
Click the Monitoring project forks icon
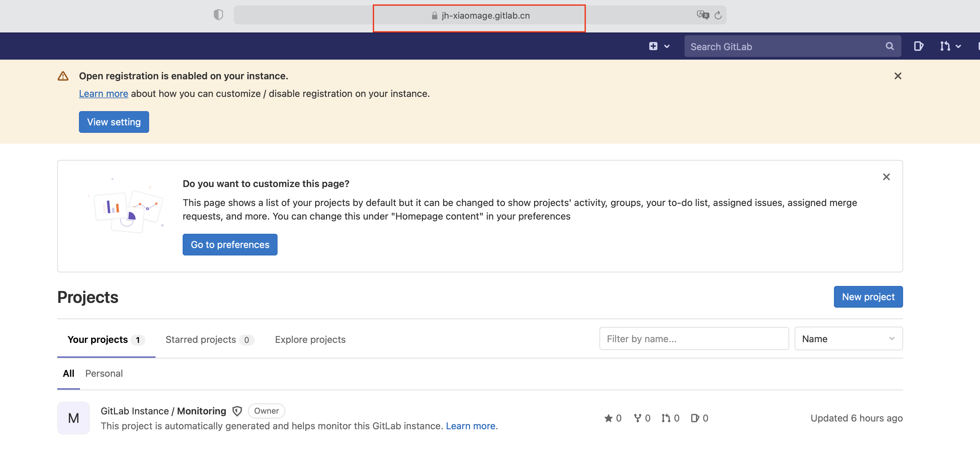click(x=637, y=418)
